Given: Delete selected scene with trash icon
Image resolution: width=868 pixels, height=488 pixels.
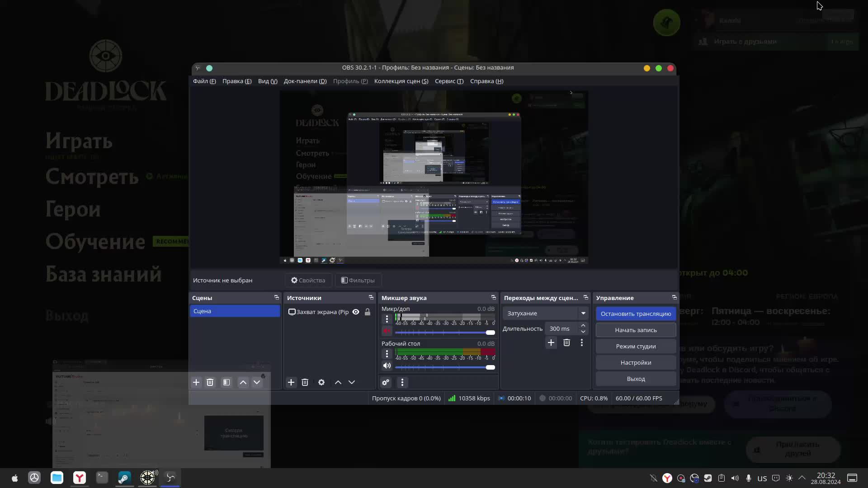Looking at the screenshot, I should [x=210, y=382].
